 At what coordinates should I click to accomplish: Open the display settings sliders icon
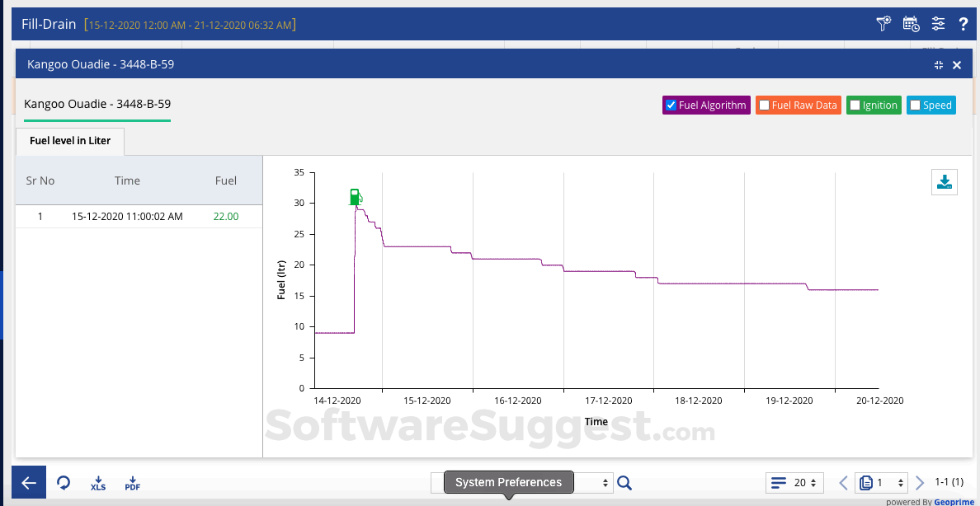938,24
